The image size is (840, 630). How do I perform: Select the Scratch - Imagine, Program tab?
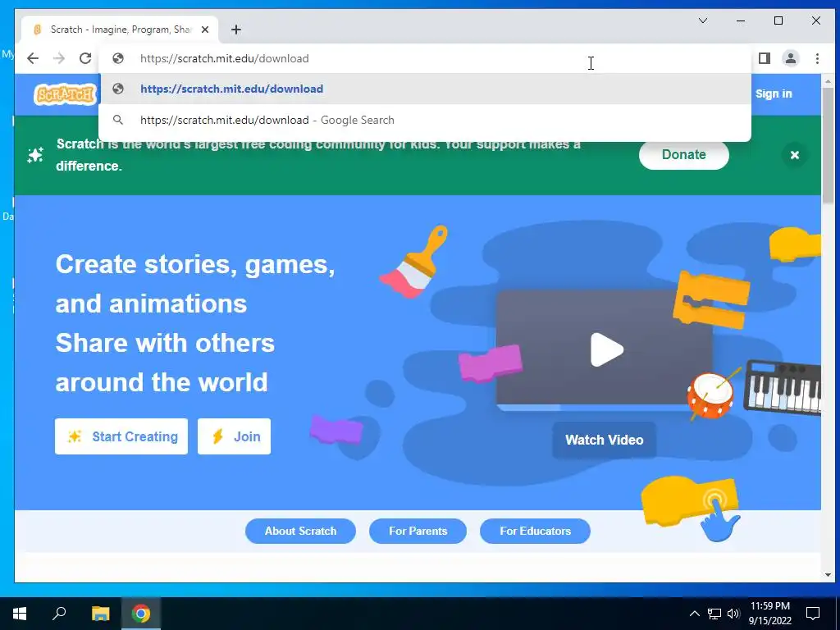pos(120,30)
